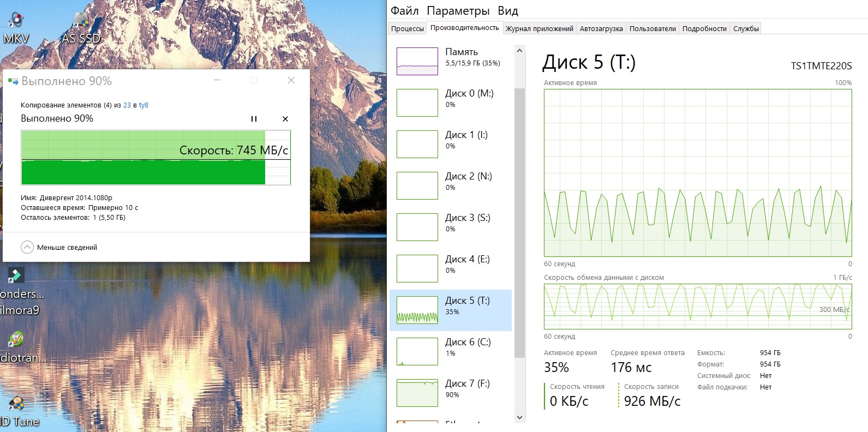The height and width of the screenshot is (432, 868).
Task: Click the copy speed progress graph
Action: [x=155, y=158]
